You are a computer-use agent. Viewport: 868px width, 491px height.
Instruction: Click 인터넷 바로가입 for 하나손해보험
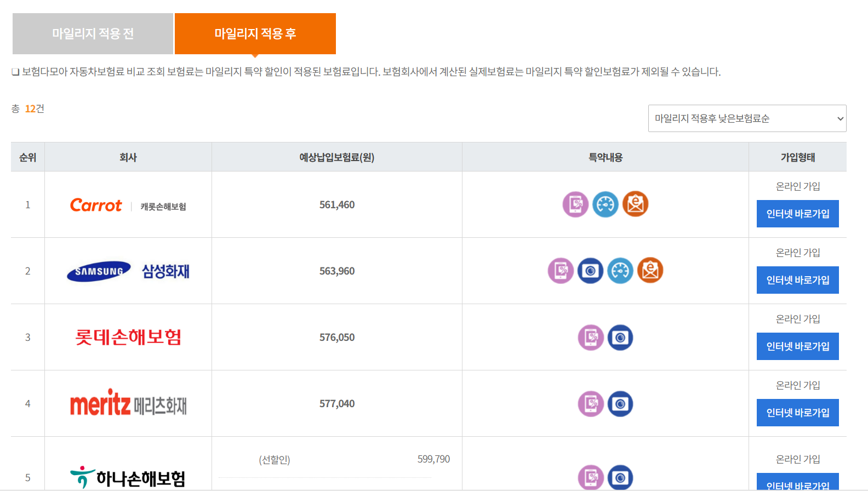click(x=798, y=482)
